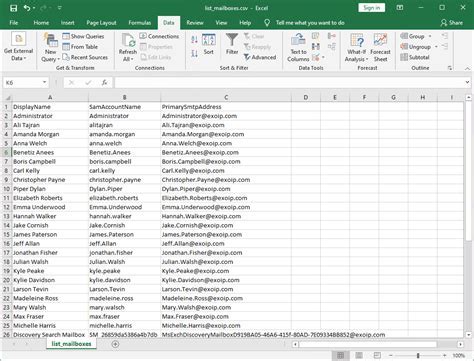Viewport: 474px width, 361px height.
Task: Select the list_mailboxes sheet tab
Action: (71, 344)
